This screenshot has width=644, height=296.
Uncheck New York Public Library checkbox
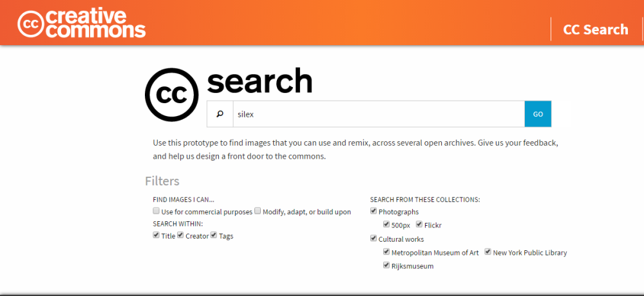pos(488,252)
